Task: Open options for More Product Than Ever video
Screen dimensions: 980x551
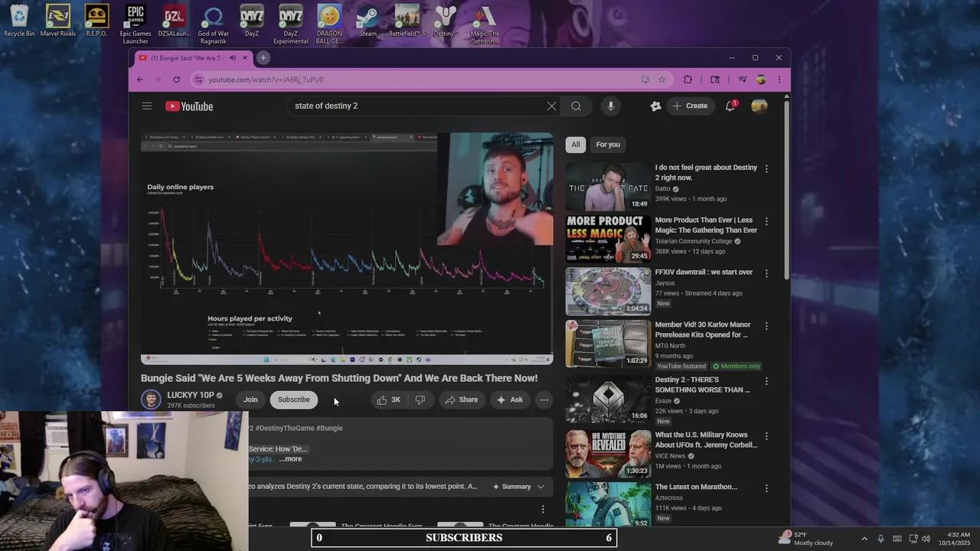Action: [766, 221]
